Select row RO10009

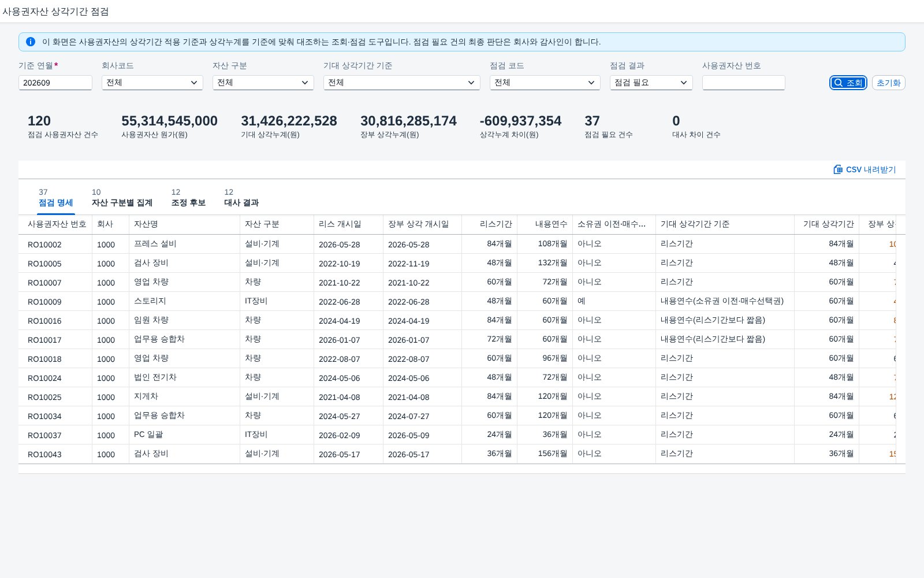457,301
